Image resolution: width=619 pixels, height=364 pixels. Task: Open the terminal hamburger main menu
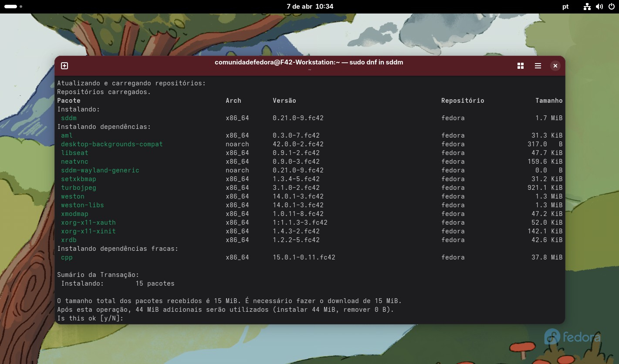(x=538, y=66)
